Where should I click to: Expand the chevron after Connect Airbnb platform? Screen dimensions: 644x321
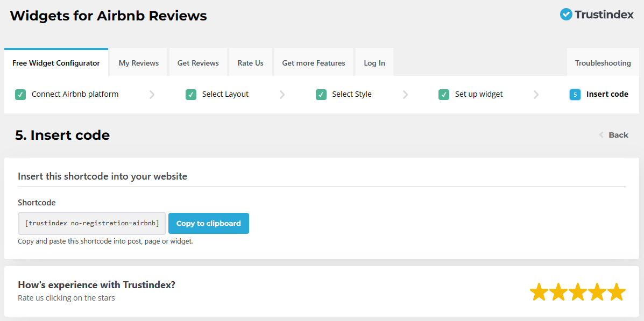pos(152,94)
